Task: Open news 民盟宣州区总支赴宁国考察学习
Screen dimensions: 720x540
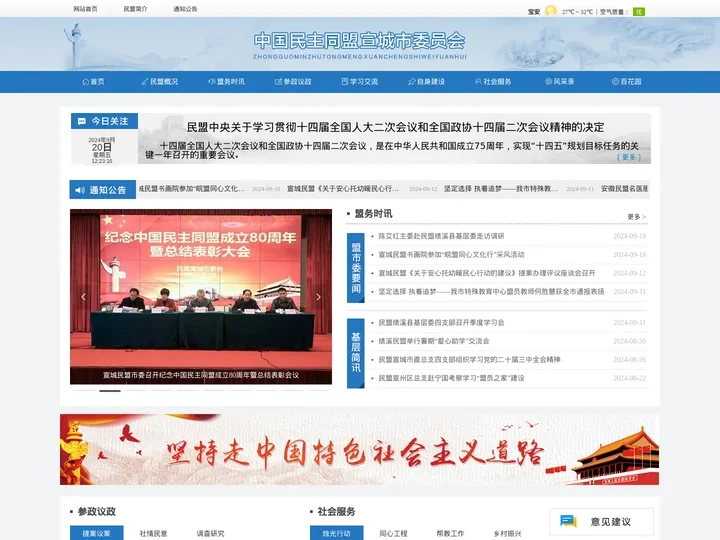Action: (x=451, y=378)
